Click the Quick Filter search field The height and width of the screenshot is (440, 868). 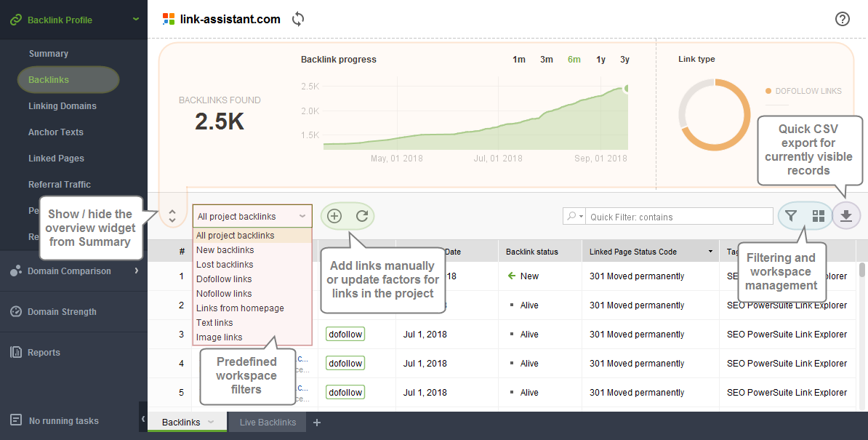pos(680,217)
